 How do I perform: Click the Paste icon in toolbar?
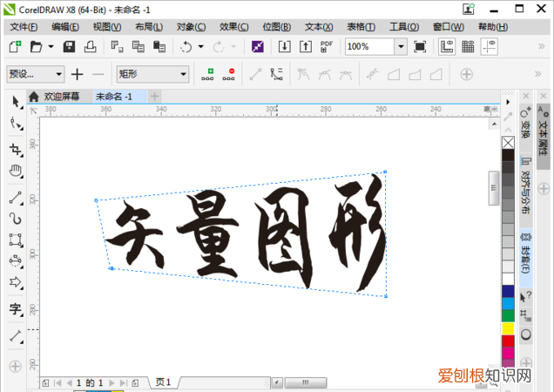click(159, 47)
